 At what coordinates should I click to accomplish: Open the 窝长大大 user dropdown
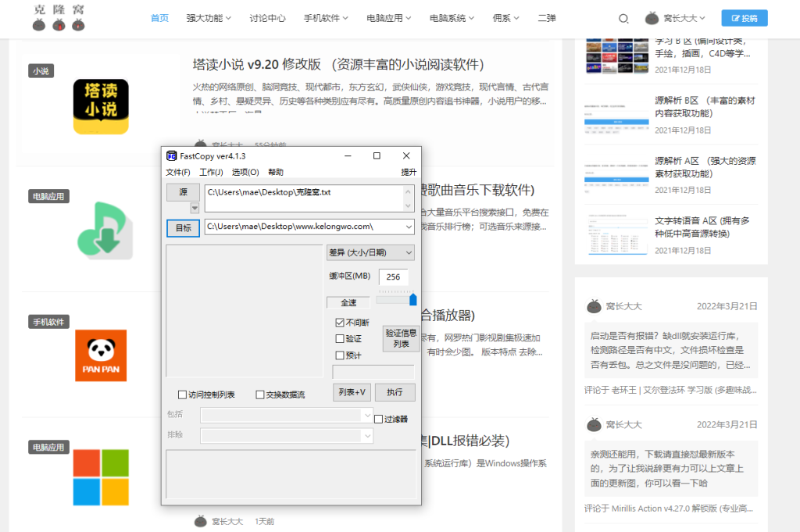click(x=684, y=19)
